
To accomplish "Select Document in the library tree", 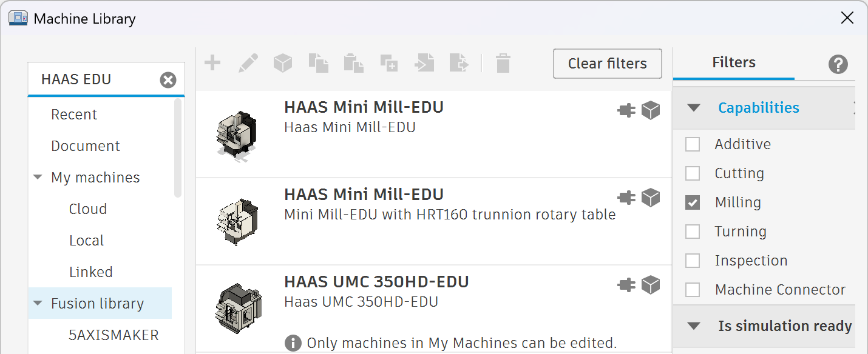I will pos(86,146).
